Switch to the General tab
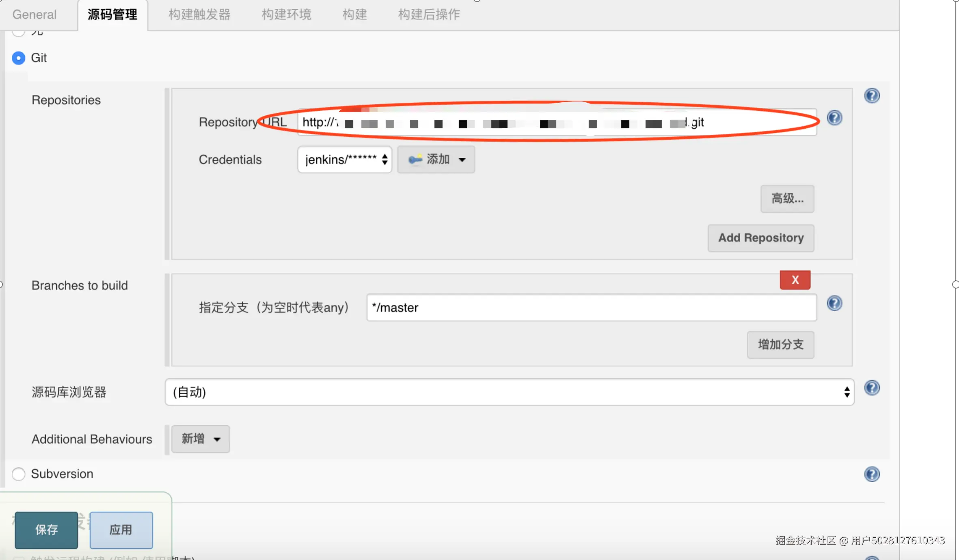The image size is (959, 560). tap(35, 15)
